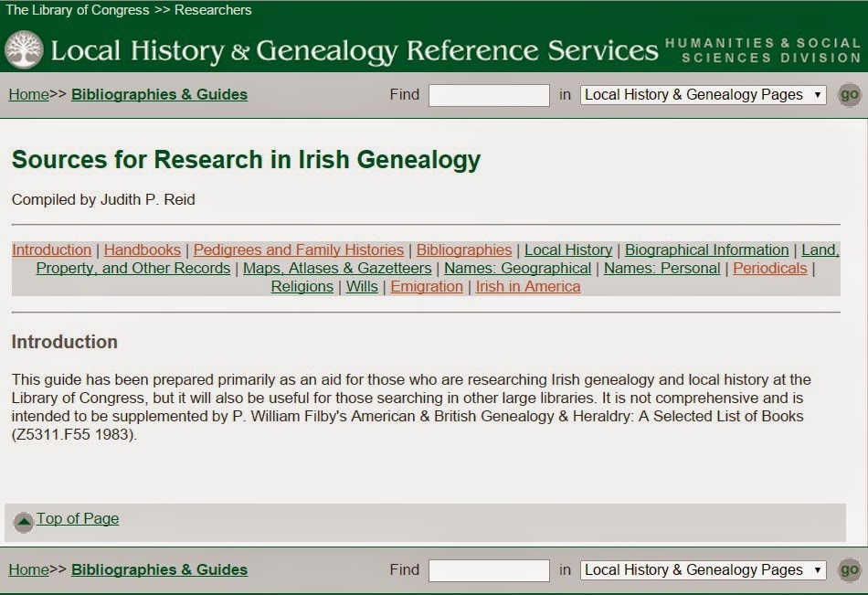868x595 pixels.
Task: Open the Handbooks section
Action: (143, 250)
